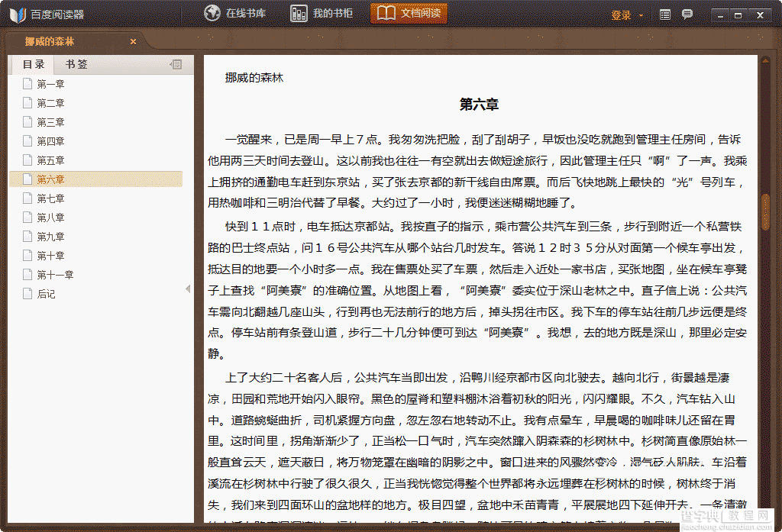Maximize the Baidu Reader window
The height and width of the screenshot is (532, 782).
coord(738,15)
